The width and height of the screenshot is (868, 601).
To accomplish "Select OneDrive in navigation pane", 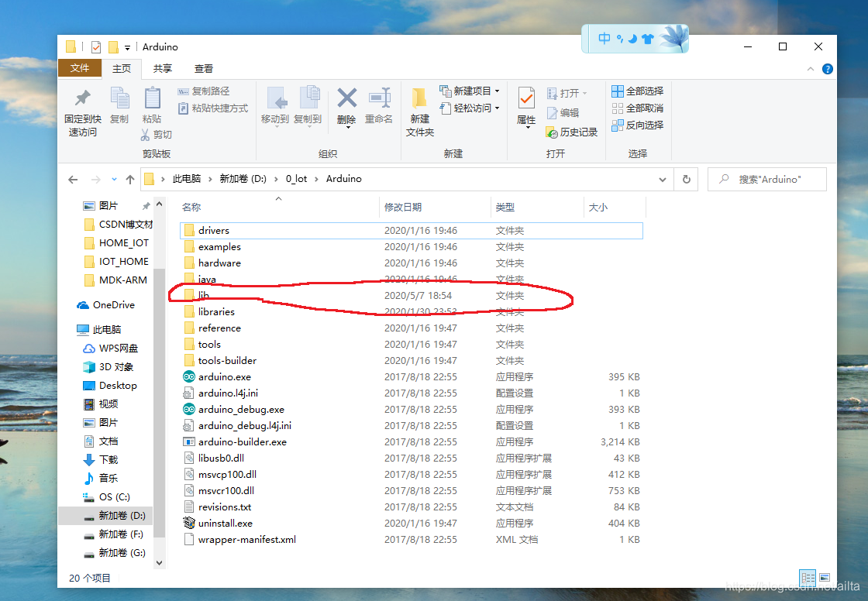I will 106,305.
